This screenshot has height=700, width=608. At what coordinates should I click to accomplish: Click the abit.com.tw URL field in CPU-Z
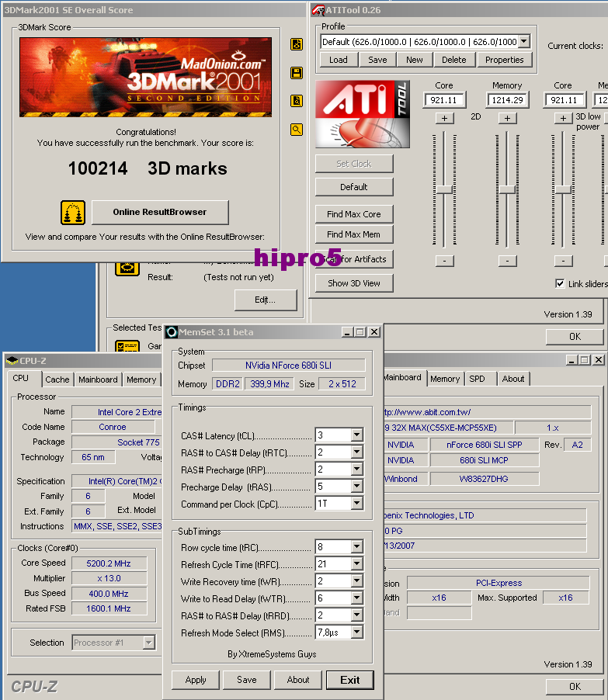[487, 412]
